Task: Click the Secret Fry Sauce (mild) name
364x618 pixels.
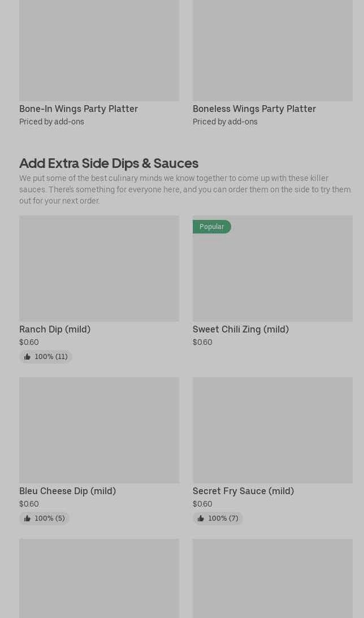Action: (x=243, y=491)
